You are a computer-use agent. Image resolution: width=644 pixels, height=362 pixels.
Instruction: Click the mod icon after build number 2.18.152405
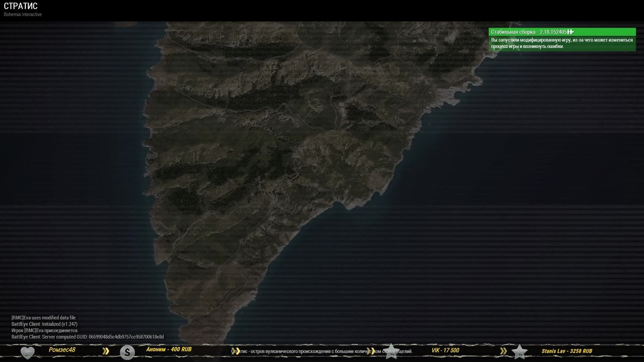(x=571, y=32)
